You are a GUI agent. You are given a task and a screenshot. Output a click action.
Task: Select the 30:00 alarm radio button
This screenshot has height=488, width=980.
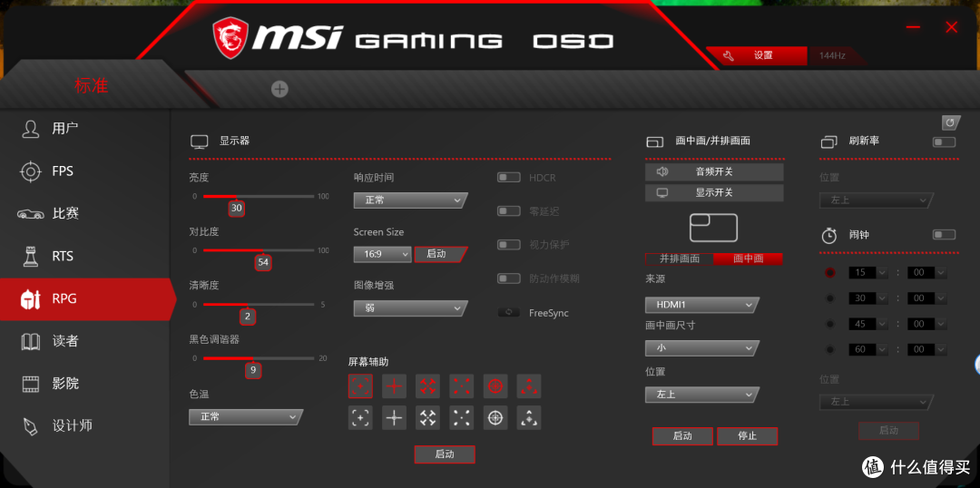tap(830, 298)
